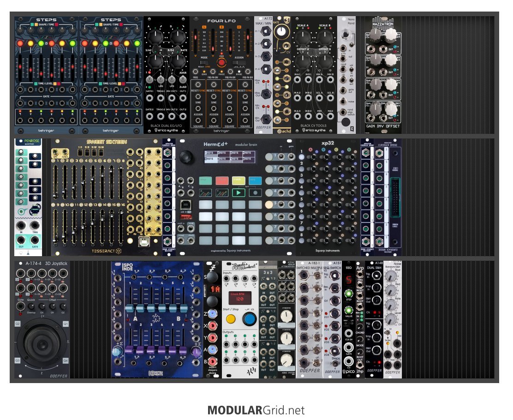Move the A-174-4 3D Joystick stick
Viewport: 513px width, 420px height.
point(42,344)
